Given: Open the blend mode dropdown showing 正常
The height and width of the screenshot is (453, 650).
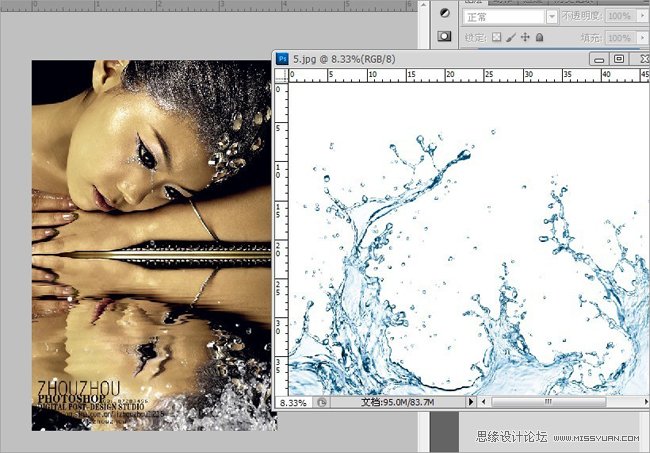Looking at the screenshot, I should point(509,17).
